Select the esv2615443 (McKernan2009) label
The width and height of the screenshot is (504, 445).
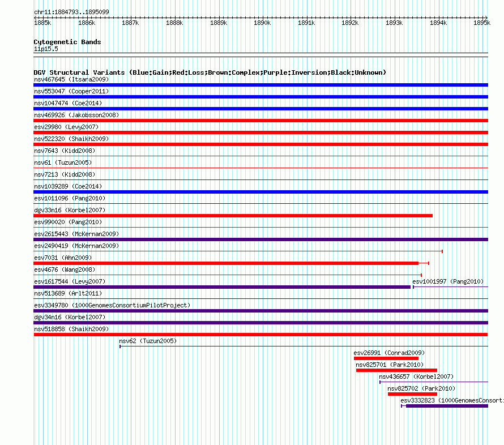76,234
